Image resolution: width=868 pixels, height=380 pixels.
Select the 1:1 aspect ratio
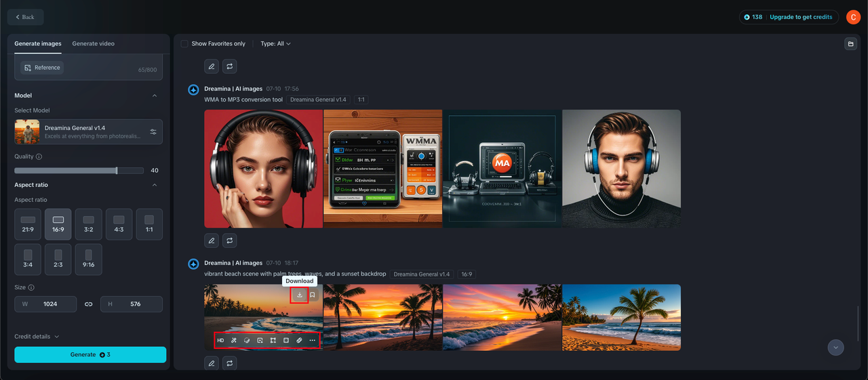coord(149,224)
